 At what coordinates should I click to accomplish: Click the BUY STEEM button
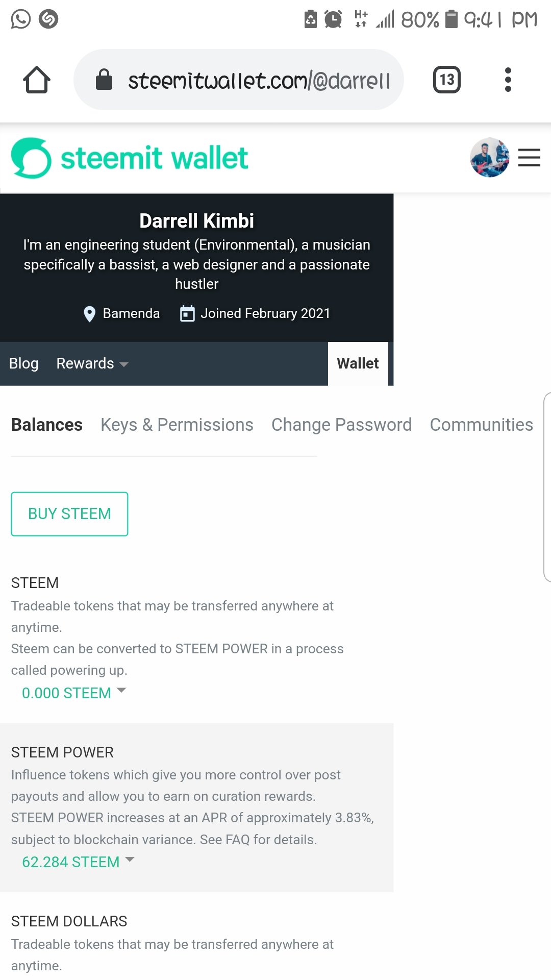point(69,514)
